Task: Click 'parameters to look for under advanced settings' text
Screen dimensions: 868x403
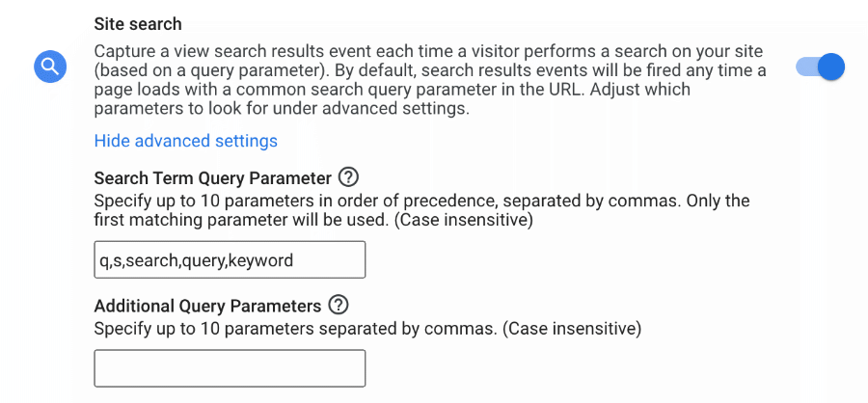Action: 282,109
